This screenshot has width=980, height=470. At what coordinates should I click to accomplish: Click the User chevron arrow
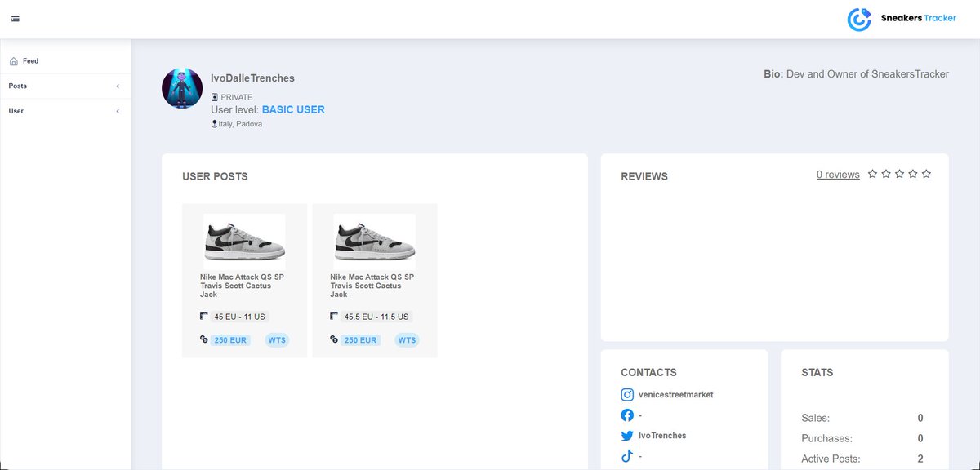tap(118, 111)
